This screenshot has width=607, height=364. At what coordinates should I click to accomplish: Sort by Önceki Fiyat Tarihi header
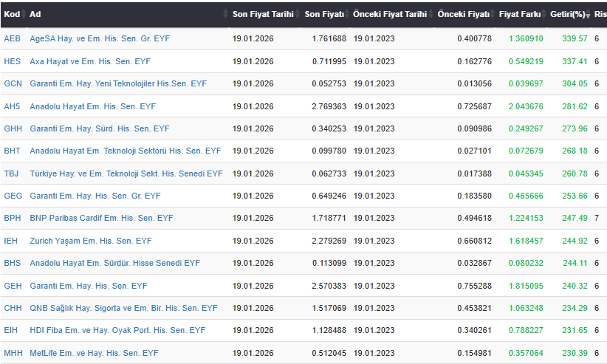(x=431, y=15)
